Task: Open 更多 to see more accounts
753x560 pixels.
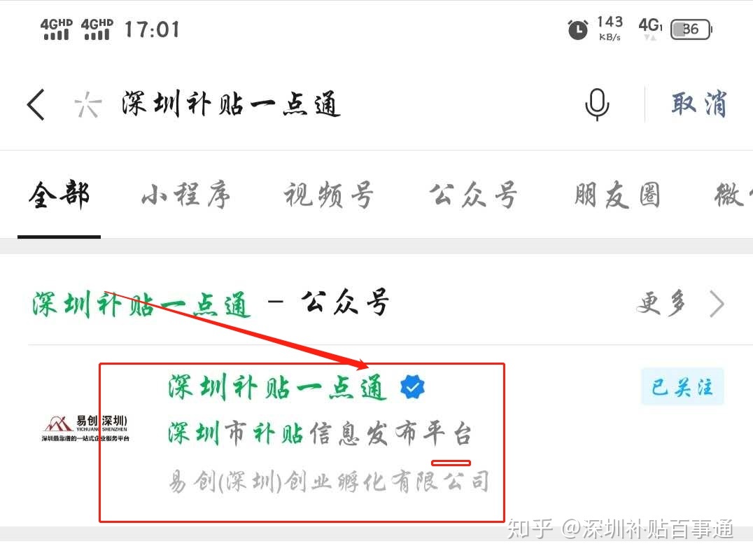Action: 661,304
